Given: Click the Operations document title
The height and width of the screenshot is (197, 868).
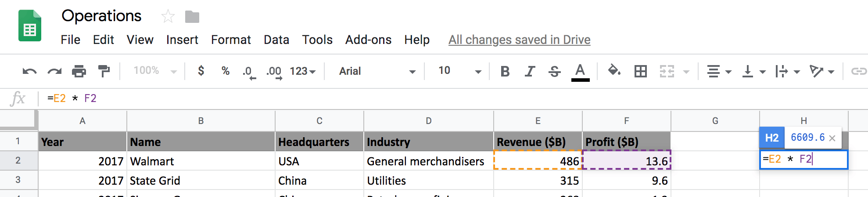Looking at the screenshot, I should [101, 16].
